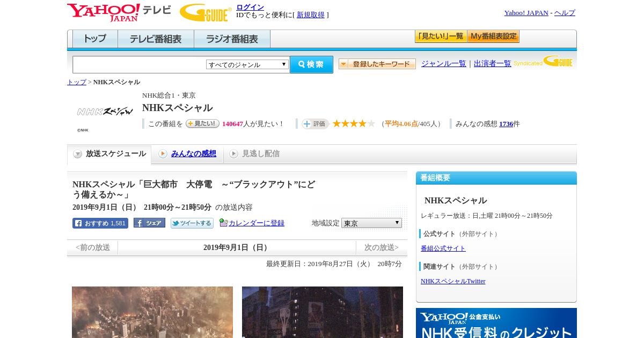Click the カレンダーに登録 link
644x338 pixels.
(x=257, y=223)
